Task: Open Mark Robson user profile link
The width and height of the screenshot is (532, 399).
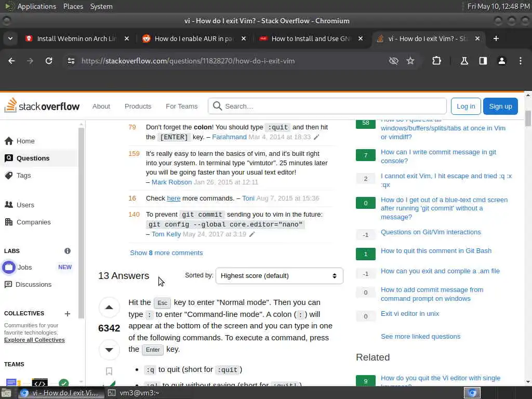Action: (171, 182)
